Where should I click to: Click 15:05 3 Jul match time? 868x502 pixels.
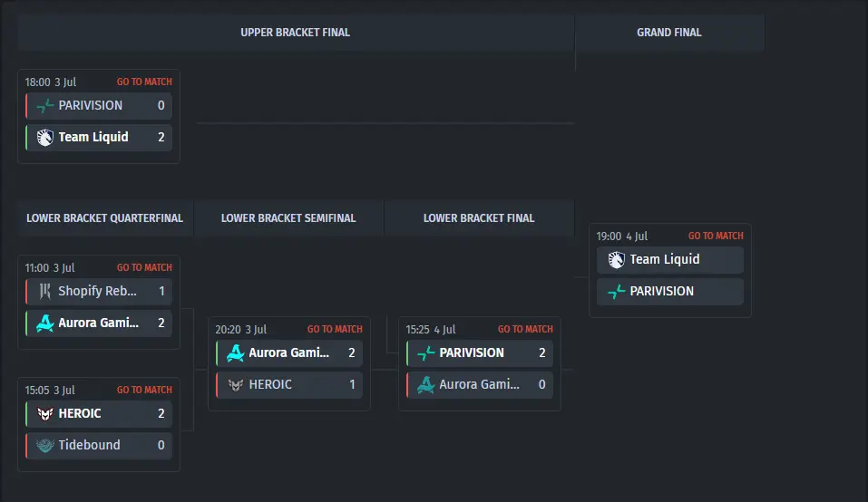(x=50, y=391)
